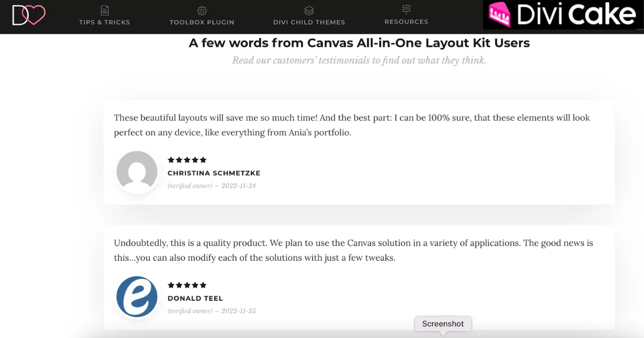The height and width of the screenshot is (338, 644).
Task: Click Christina Schmetzke's gray avatar
Action: (137, 172)
